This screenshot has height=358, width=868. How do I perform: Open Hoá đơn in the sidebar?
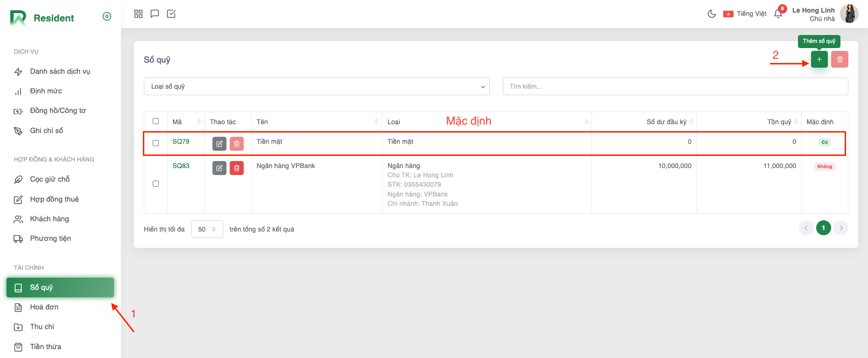[44, 307]
